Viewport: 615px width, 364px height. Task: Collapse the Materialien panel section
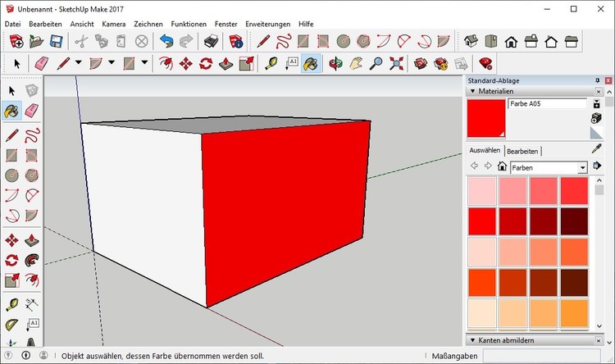tap(471, 92)
